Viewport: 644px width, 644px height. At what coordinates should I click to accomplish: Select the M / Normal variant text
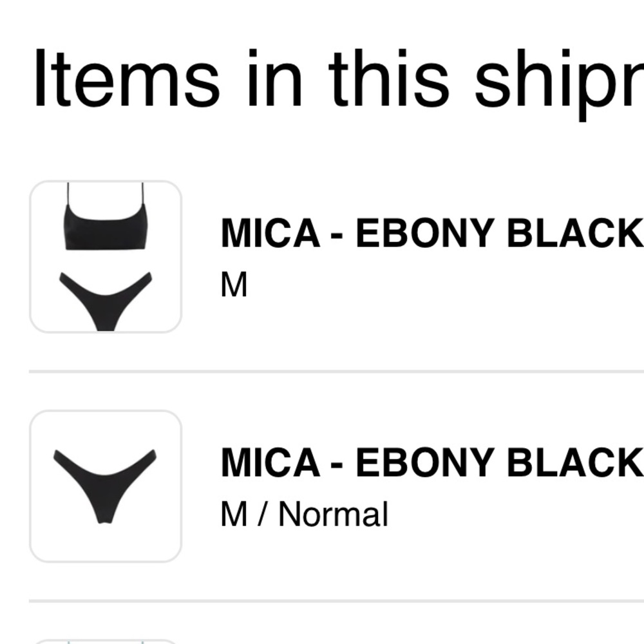click(x=305, y=514)
